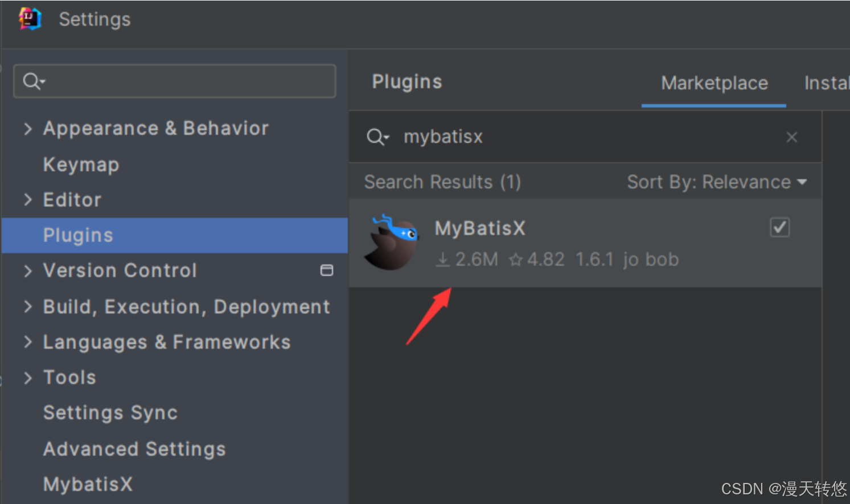Click the Plugins panel heading
The image size is (850, 504).
[407, 81]
